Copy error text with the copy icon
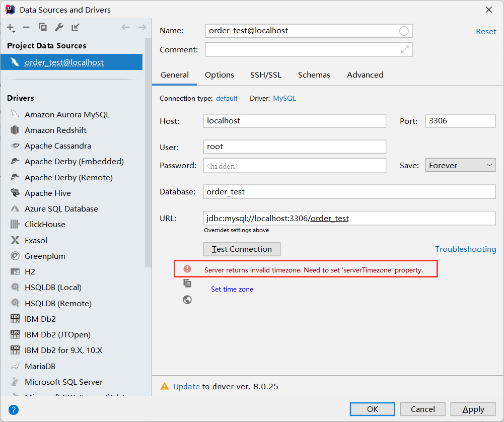The height and width of the screenshot is (422, 504). [x=187, y=283]
